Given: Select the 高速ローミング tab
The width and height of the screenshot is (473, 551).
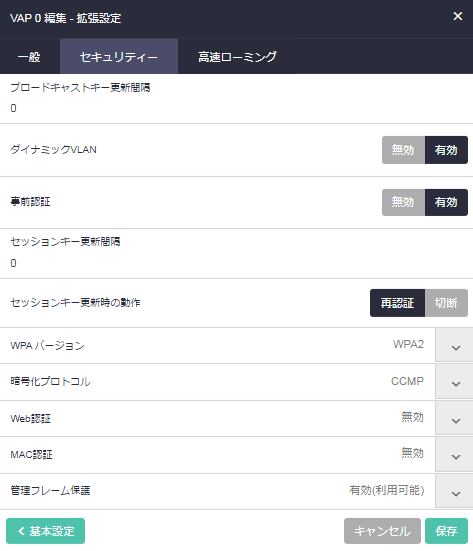Looking at the screenshot, I should pos(238,57).
